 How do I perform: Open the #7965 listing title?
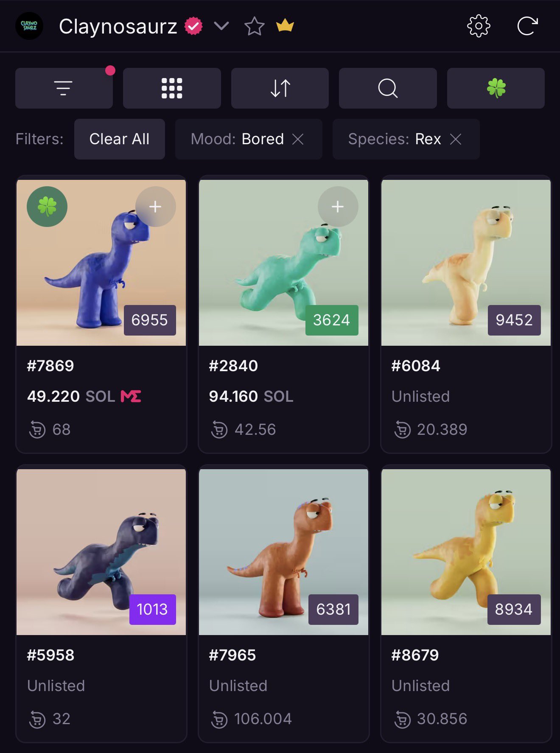click(x=232, y=655)
